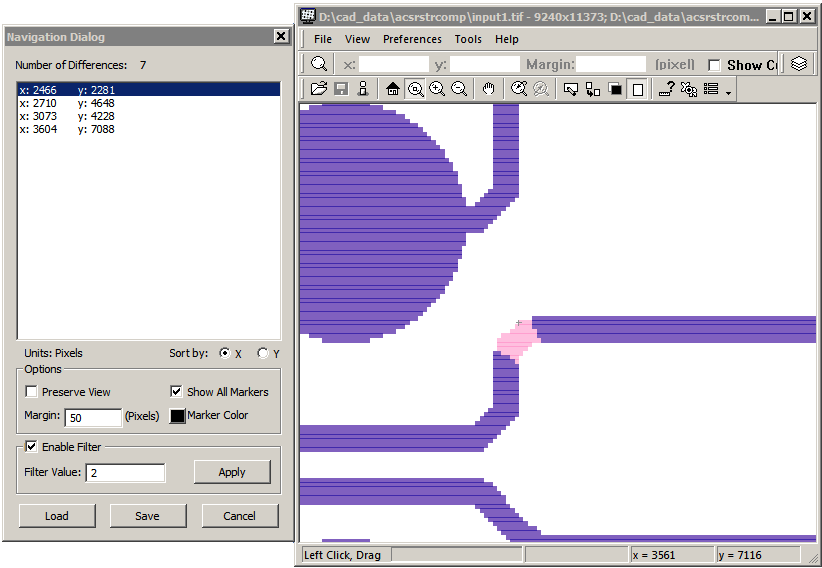822x568 pixels.
Task: Click the Save button
Action: point(148,516)
